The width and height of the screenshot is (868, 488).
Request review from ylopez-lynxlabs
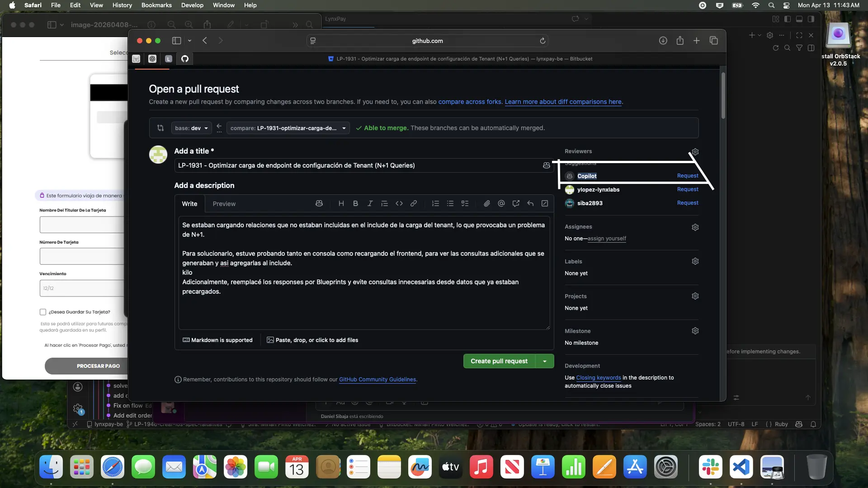pyautogui.click(x=688, y=189)
